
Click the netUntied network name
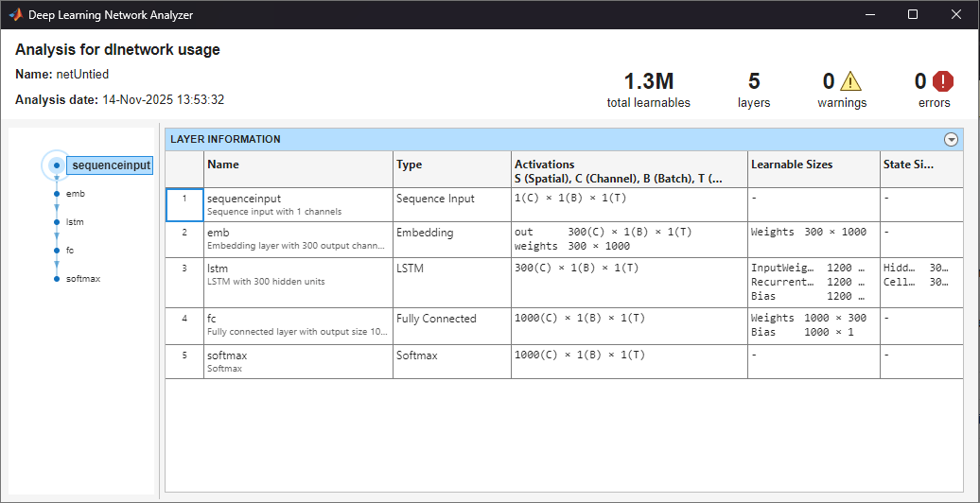click(x=82, y=75)
